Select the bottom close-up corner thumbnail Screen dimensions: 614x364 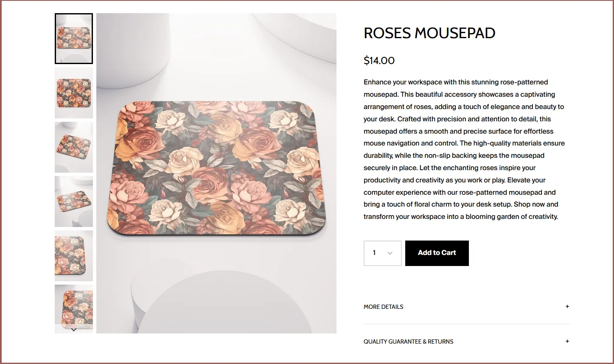(73, 309)
